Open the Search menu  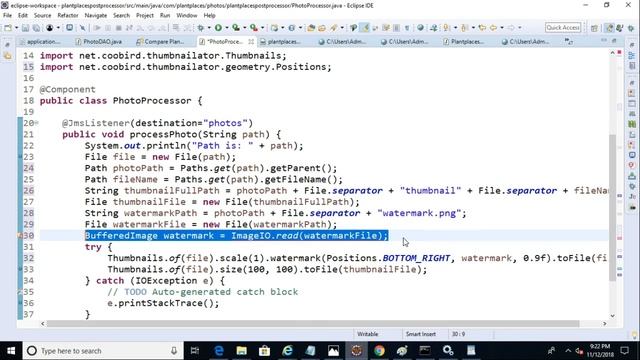tap(121, 16)
